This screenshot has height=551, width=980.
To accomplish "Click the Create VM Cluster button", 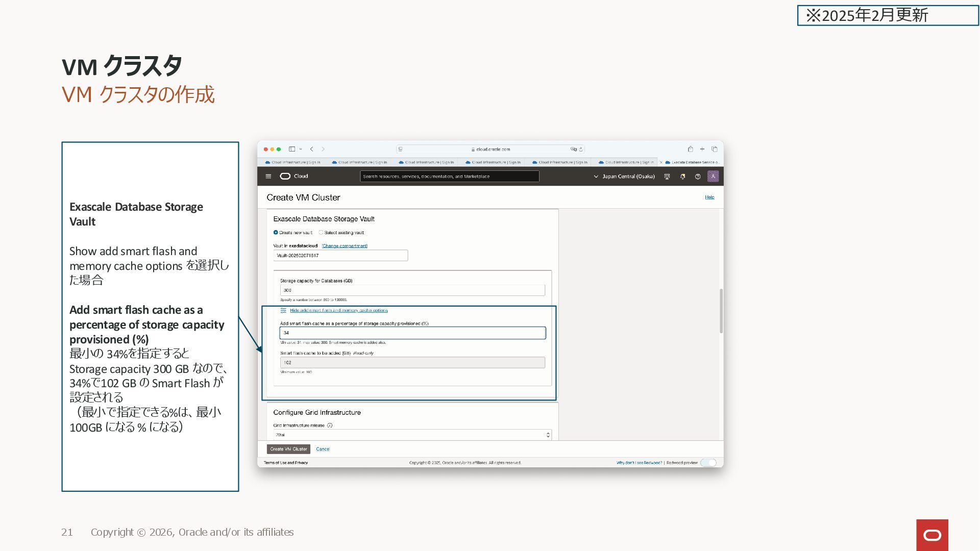I will coord(288,449).
